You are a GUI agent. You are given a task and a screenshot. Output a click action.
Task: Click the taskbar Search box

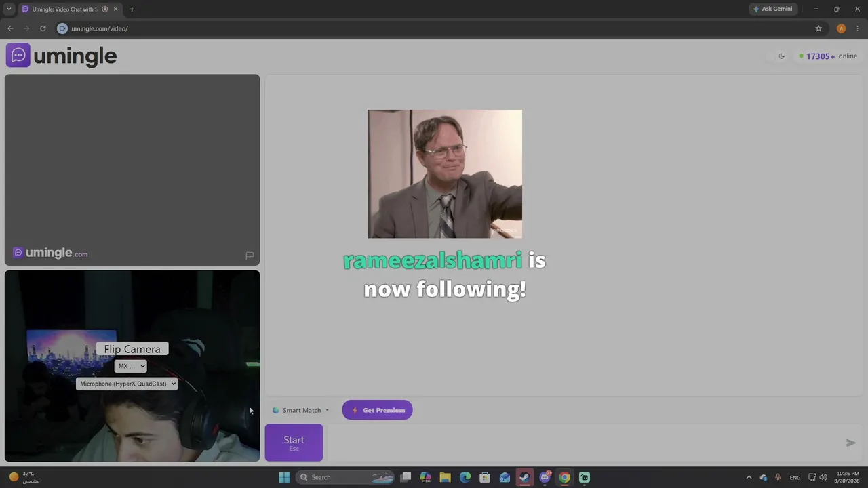[x=346, y=477]
